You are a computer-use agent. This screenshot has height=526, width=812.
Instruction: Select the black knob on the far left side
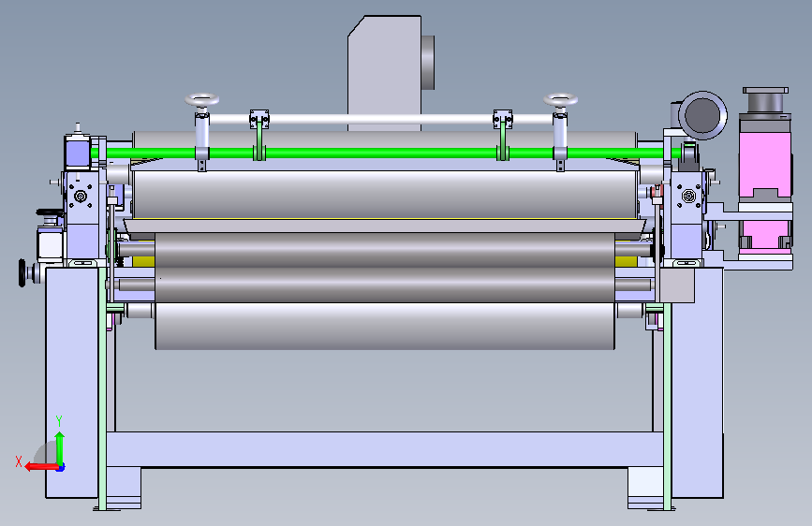22,273
